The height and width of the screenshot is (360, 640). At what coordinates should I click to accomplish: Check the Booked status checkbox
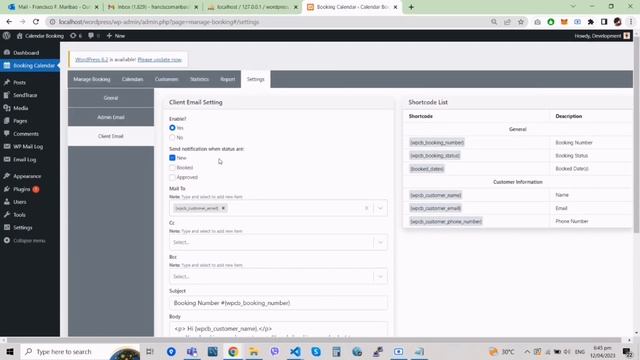(x=172, y=168)
